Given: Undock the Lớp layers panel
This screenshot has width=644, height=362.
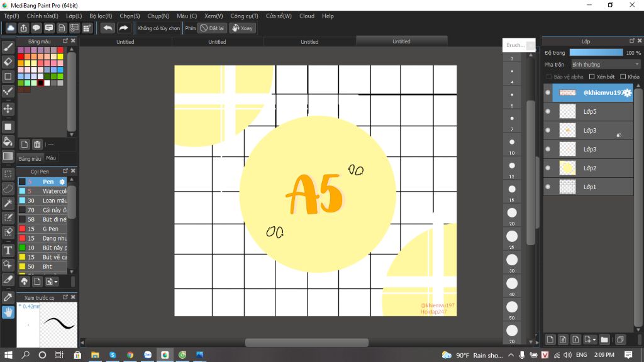Looking at the screenshot, I should click(x=631, y=41).
